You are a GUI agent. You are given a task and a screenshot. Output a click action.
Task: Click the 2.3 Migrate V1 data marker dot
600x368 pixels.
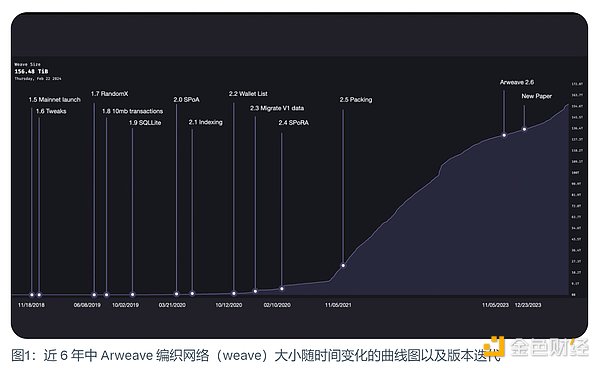coord(255,291)
